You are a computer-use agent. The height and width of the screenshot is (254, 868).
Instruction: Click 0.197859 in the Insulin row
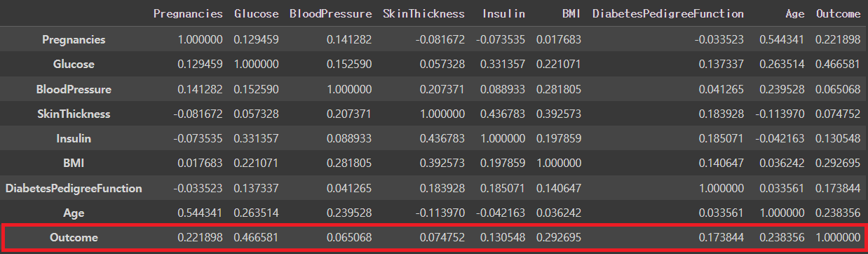(559, 139)
